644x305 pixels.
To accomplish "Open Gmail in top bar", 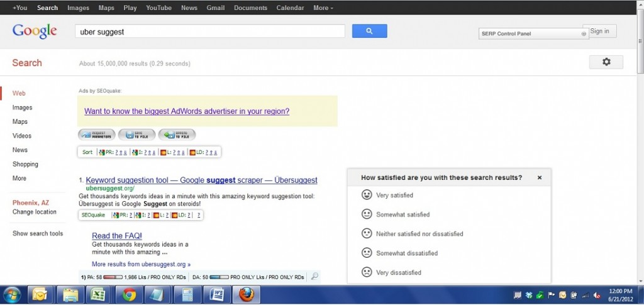I will coord(216,8).
